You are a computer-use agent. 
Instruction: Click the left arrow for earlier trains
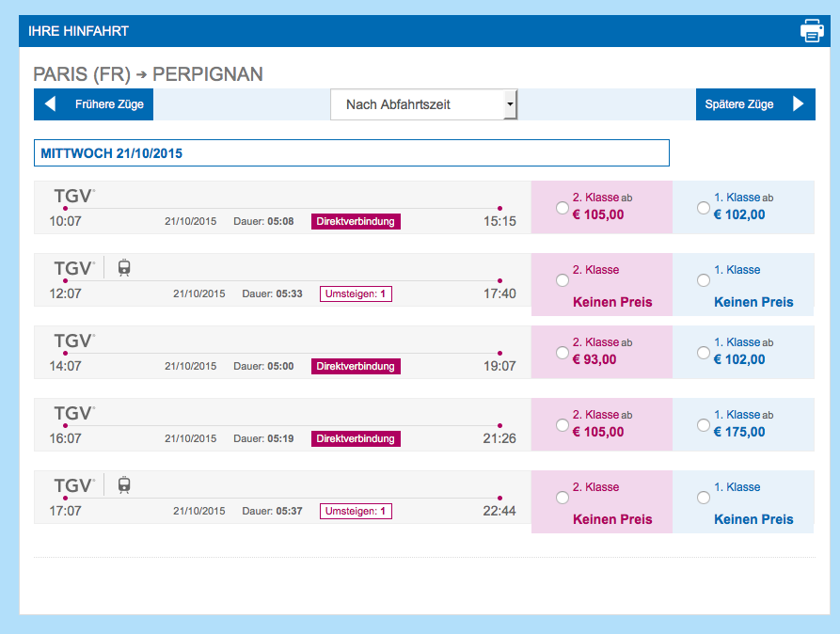click(51, 104)
